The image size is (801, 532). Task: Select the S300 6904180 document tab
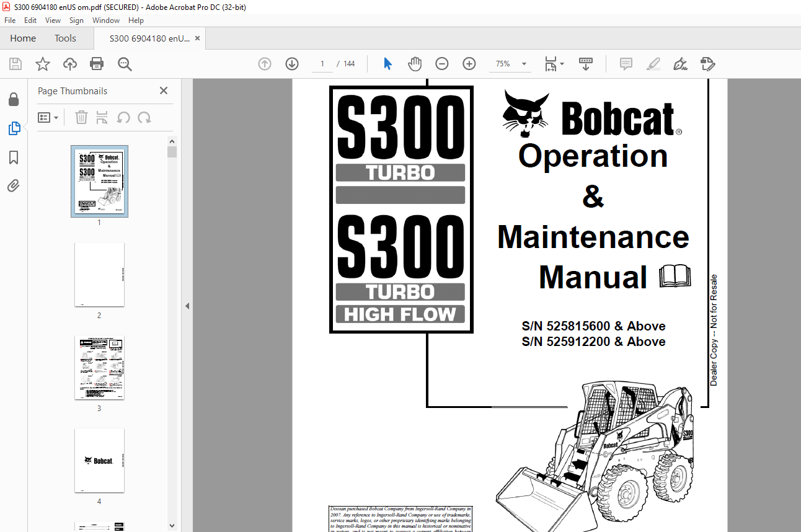(x=149, y=38)
